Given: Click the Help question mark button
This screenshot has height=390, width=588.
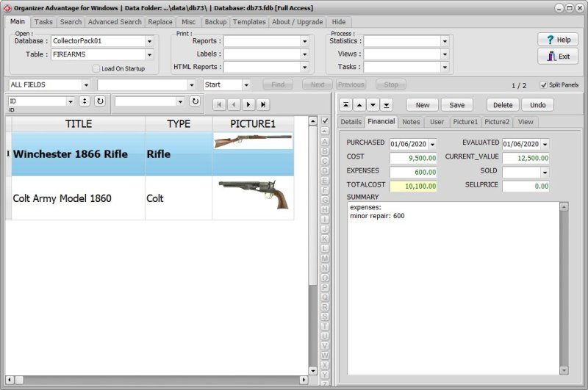Looking at the screenshot, I should click(x=558, y=40).
